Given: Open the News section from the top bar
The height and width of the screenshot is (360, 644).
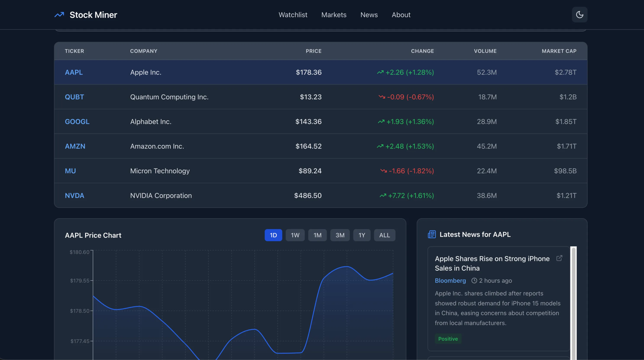Looking at the screenshot, I should 369,15.
